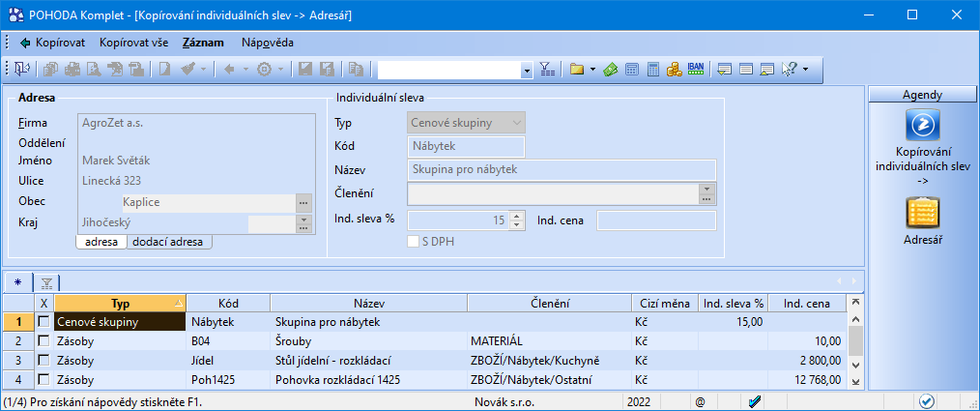This screenshot has width=980, height=411.
Task: Sort table by Kód column header
Action: (228, 304)
